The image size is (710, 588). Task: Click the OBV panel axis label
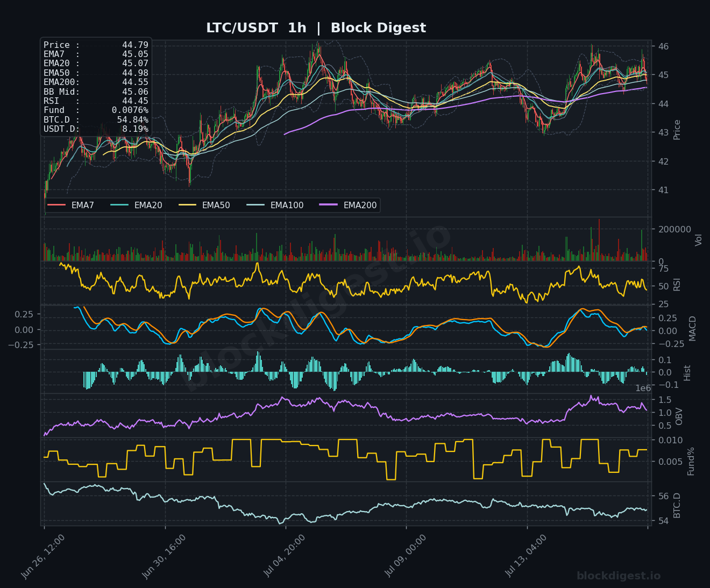[x=679, y=416]
